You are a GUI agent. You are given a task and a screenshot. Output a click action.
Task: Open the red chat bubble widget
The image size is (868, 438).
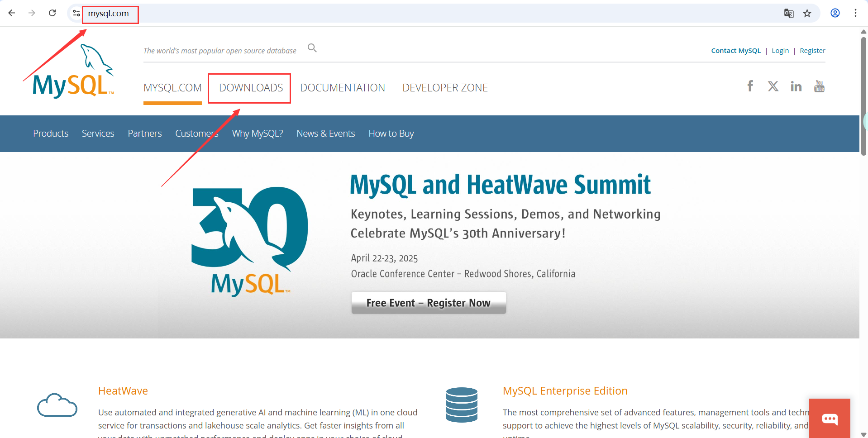[830, 419]
